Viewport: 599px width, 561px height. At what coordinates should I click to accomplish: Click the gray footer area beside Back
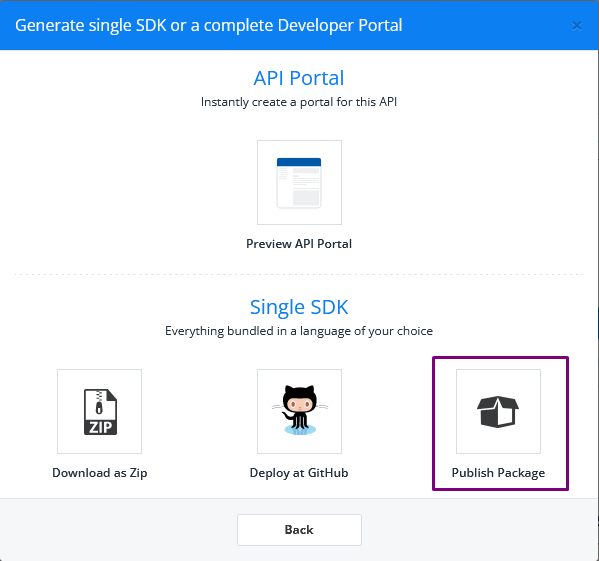point(478,530)
